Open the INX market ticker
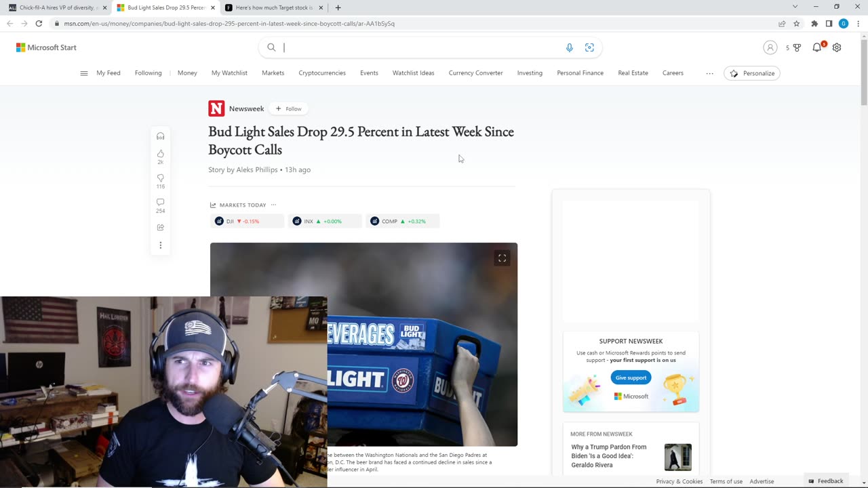This screenshot has width=868, height=488. (325, 221)
